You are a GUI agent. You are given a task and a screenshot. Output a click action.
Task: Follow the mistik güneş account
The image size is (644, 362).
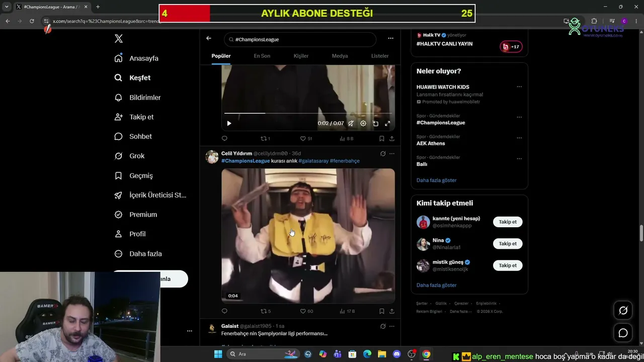point(508,265)
